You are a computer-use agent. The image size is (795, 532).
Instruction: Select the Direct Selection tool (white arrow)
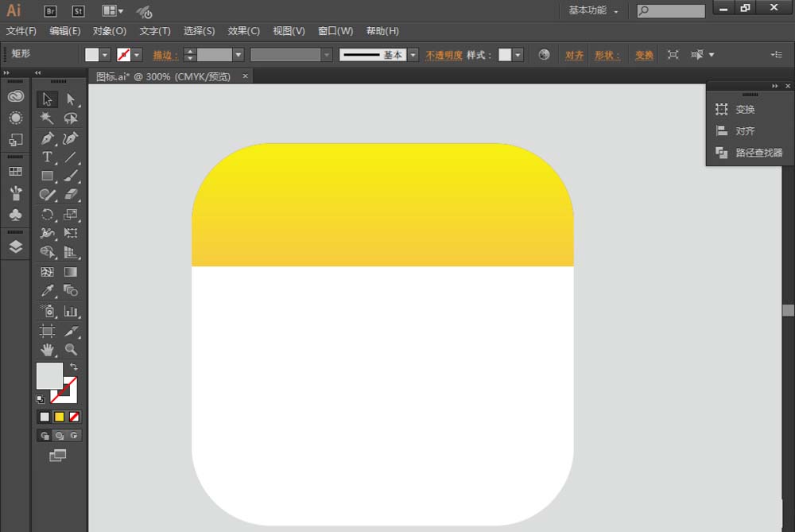71,99
